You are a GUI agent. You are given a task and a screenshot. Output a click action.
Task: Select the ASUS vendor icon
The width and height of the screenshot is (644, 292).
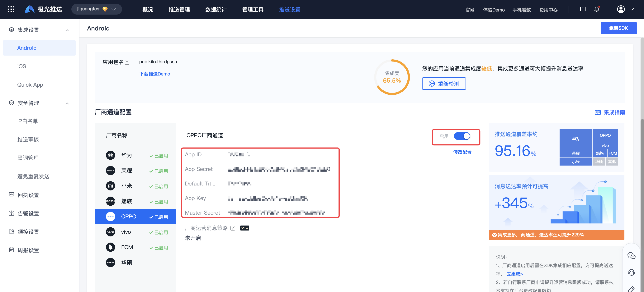pyautogui.click(x=111, y=262)
